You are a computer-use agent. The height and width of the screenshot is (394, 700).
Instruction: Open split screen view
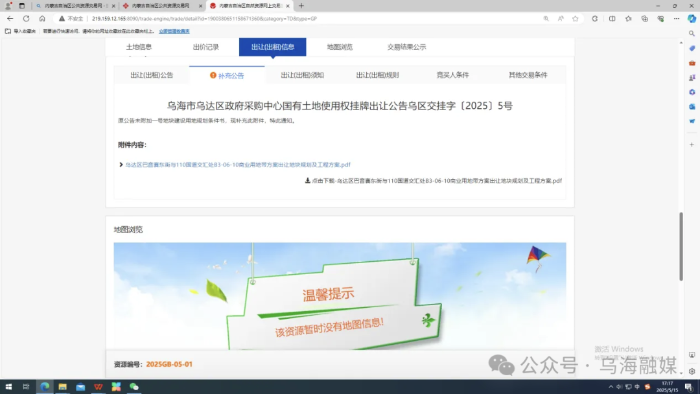point(612,19)
